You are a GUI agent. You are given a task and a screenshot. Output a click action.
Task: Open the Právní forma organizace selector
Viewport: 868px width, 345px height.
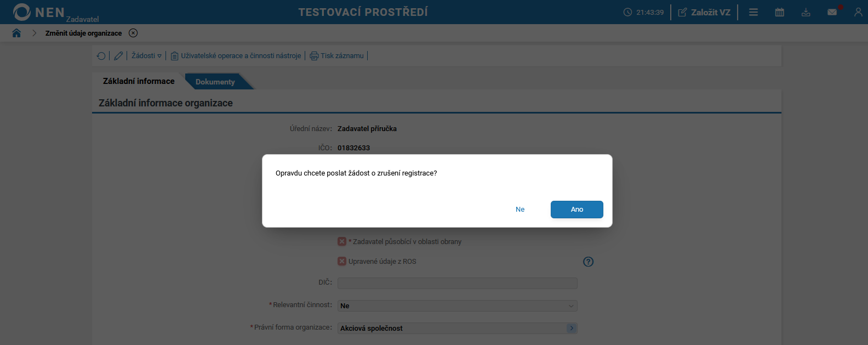[x=571, y=327]
